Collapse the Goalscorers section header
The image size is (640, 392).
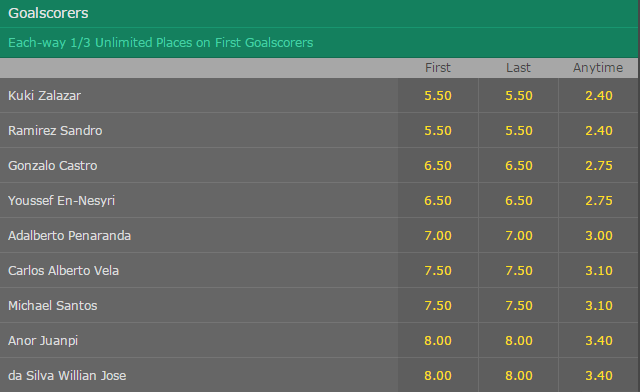pyautogui.click(x=319, y=13)
